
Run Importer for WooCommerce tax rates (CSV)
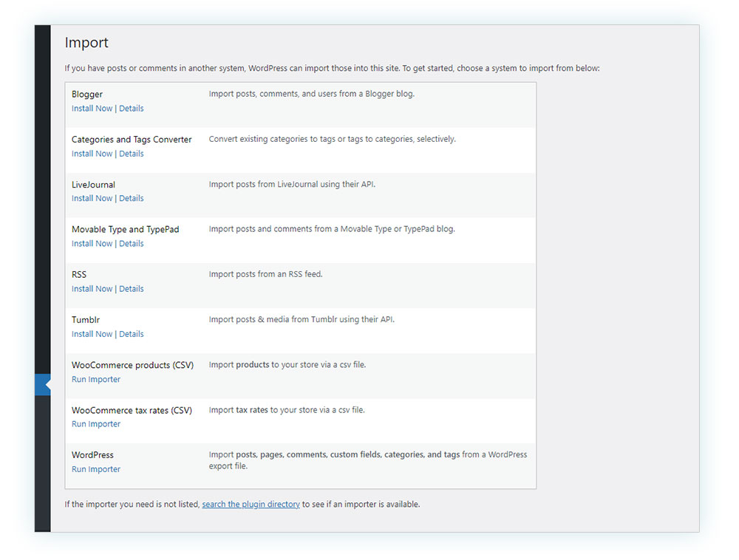click(95, 424)
